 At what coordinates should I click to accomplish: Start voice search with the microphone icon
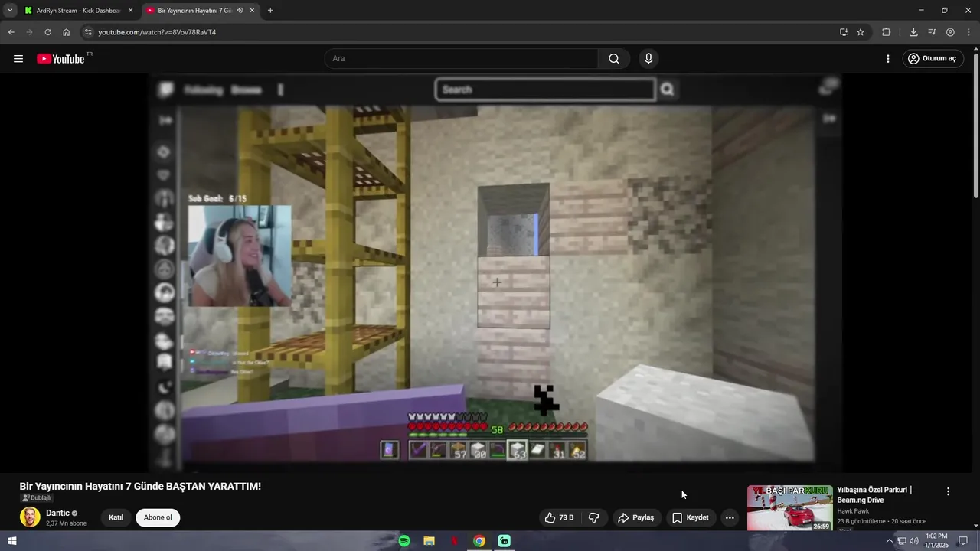coord(648,59)
